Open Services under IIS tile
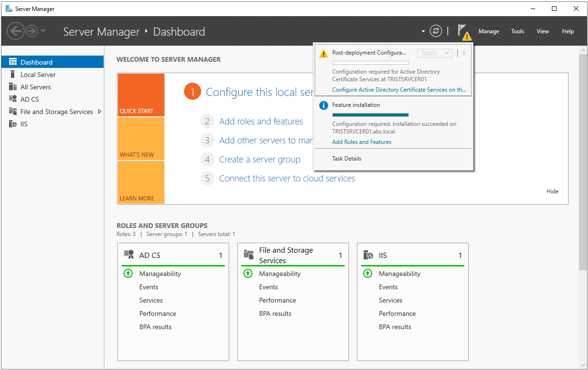 point(391,300)
